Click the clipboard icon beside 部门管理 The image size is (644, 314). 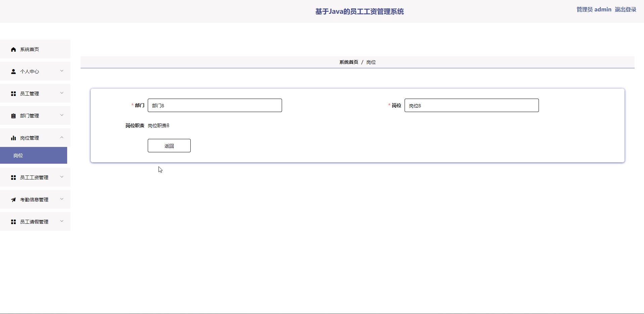(x=13, y=116)
